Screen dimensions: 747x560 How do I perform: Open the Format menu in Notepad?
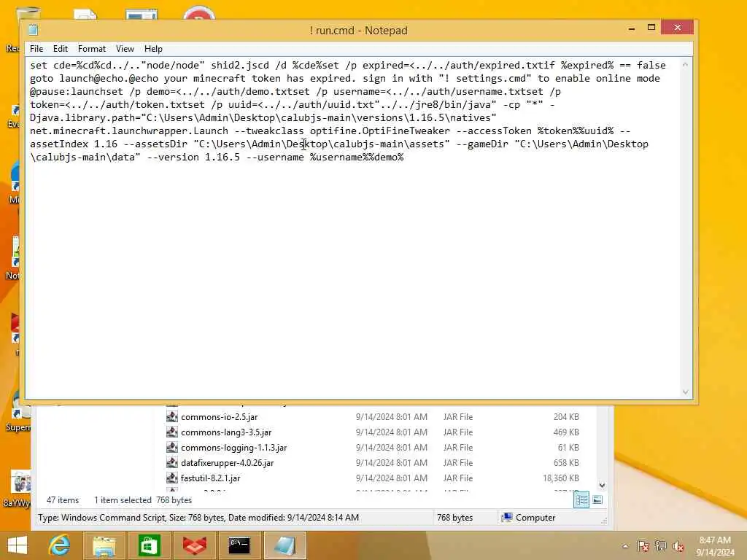pyautogui.click(x=91, y=49)
